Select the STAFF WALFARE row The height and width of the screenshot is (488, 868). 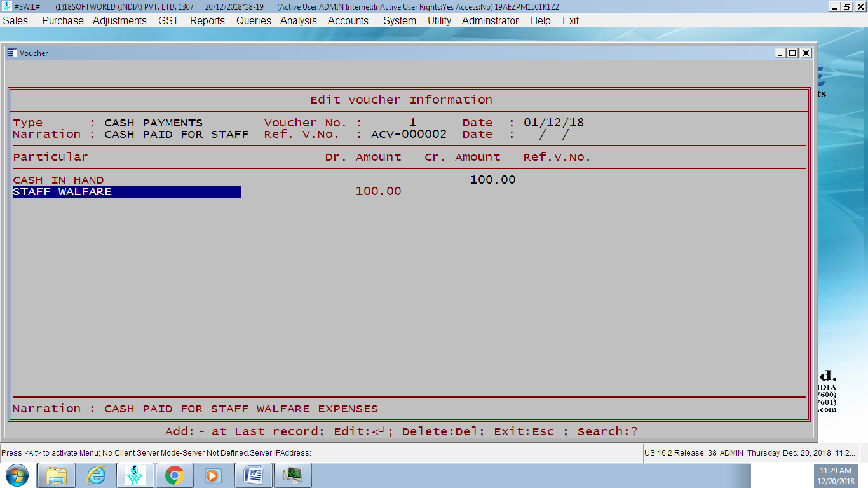coord(127,192)
